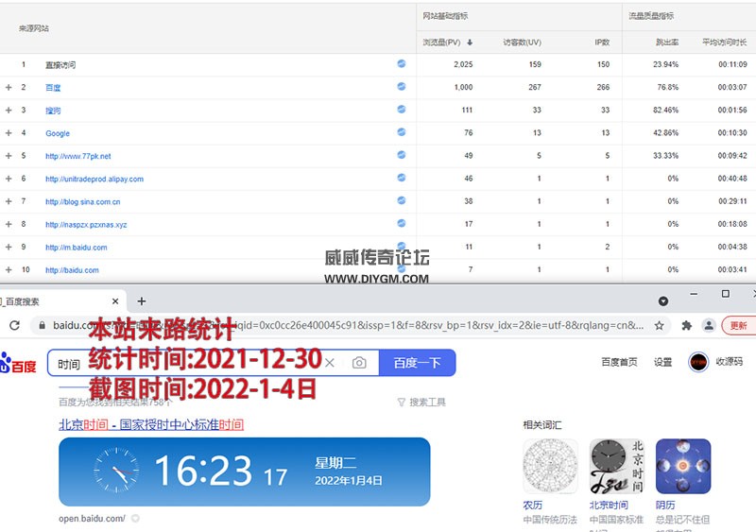756x532 pixels.
Task: Click the trend icon for blog.sina row
Action: pyautogui.click(x=401, y=200)
